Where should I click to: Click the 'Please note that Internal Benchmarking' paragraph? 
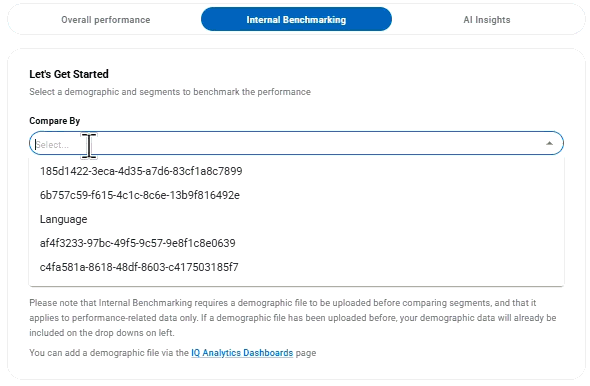pyautogui.click(x=293, y=318)
